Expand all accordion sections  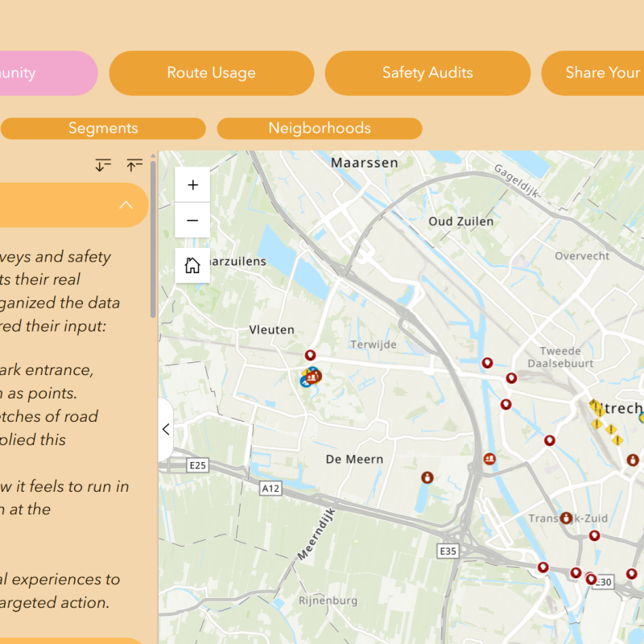point(103,165)
